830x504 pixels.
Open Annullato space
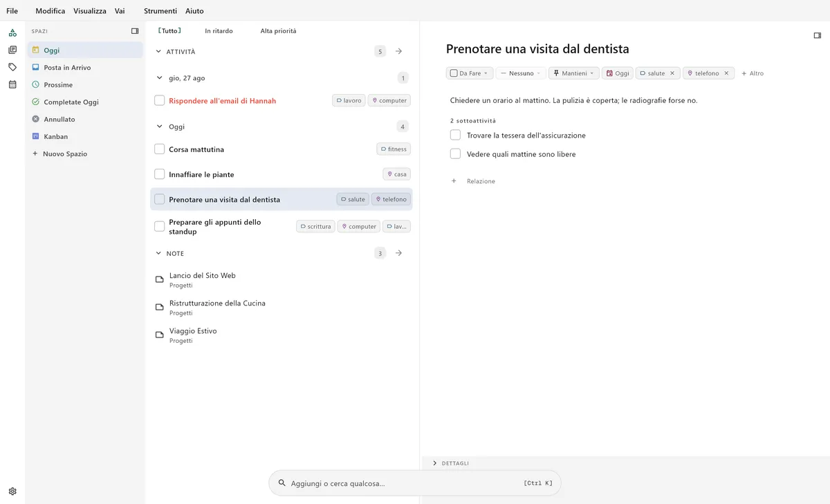click(85, 119)
